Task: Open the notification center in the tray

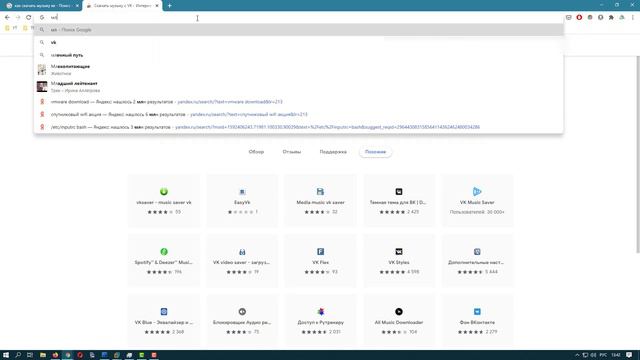Action: tap(629, 355)
